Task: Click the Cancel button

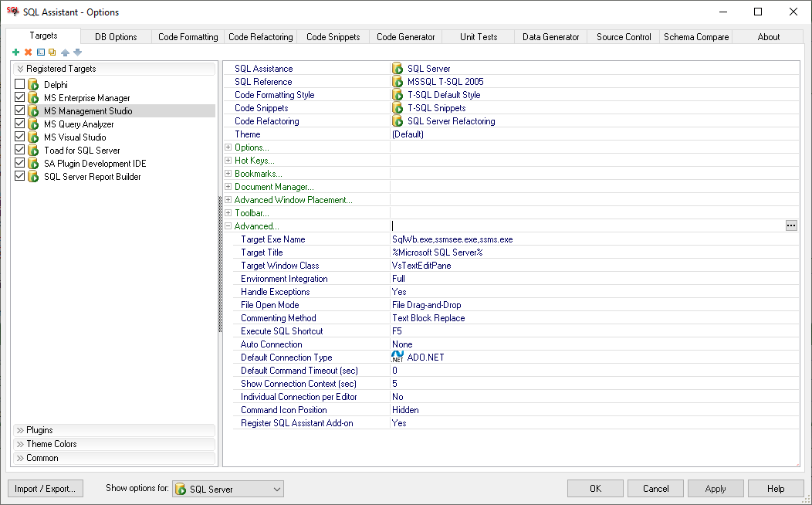Action: (655, 489)
